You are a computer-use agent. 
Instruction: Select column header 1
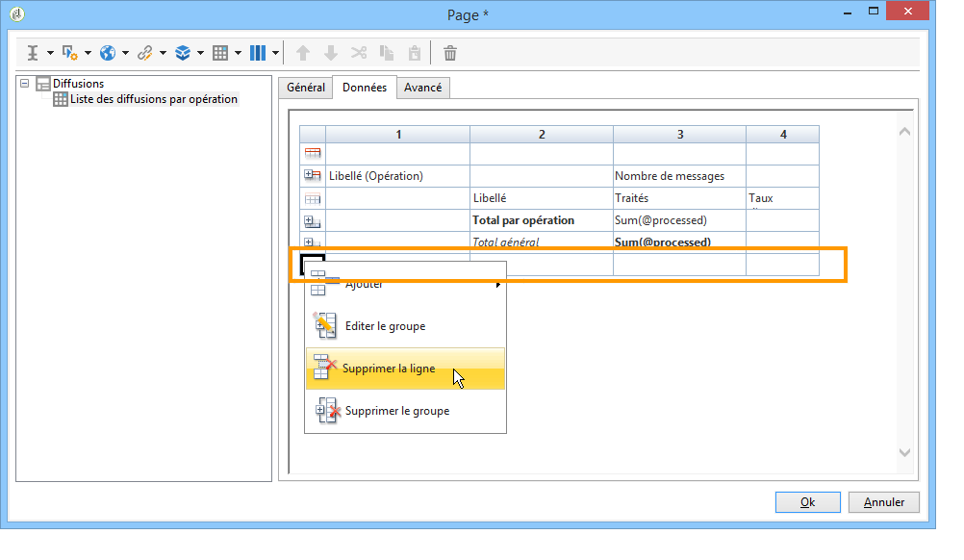pyautogui.click(x=397, y=134)
